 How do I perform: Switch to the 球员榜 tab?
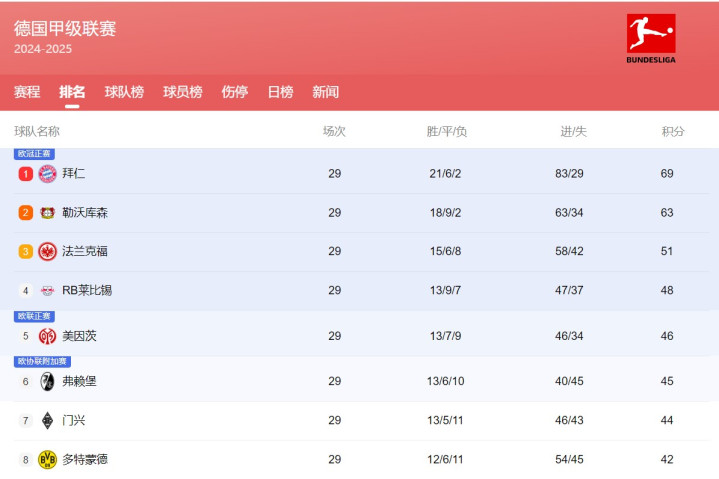coord(183,92)
